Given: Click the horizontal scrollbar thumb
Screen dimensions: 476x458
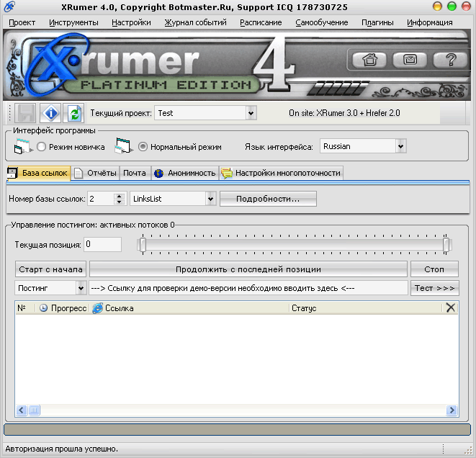Looking at the screenshot, I should point(34,410).
